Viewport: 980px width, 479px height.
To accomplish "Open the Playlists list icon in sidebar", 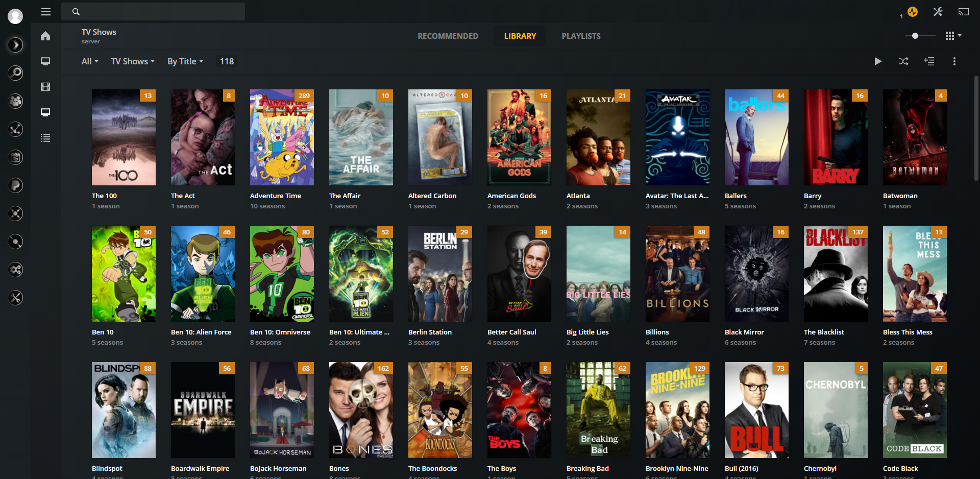I will tap(45, 138).
